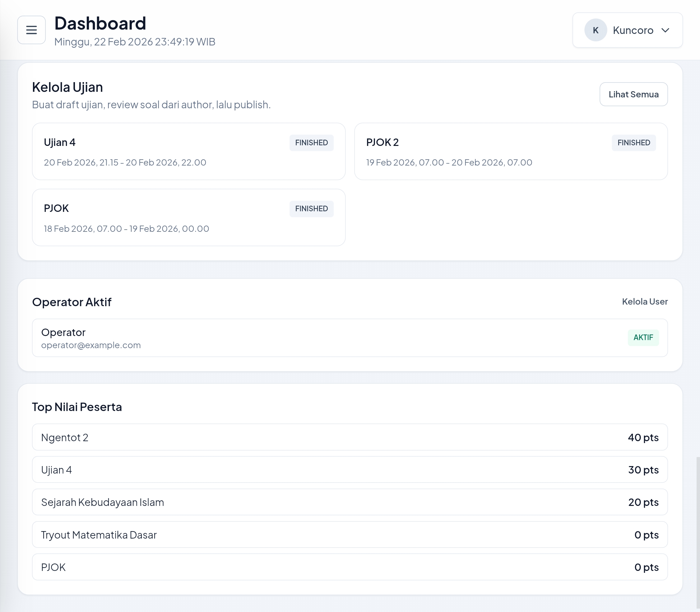Screen dimensions: 700x612
Task: Select PJOK row in Top Nilai list
Action: [x=350, y=567]
